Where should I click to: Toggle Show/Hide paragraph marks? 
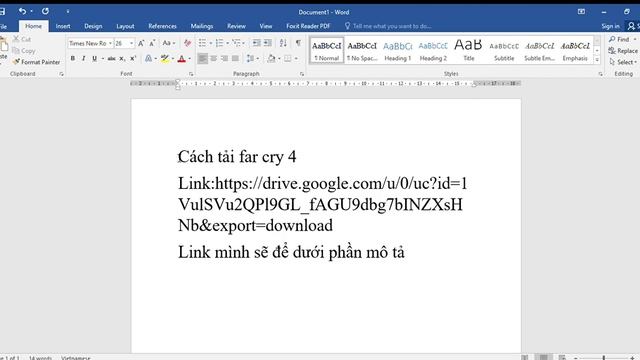[298, 43]
